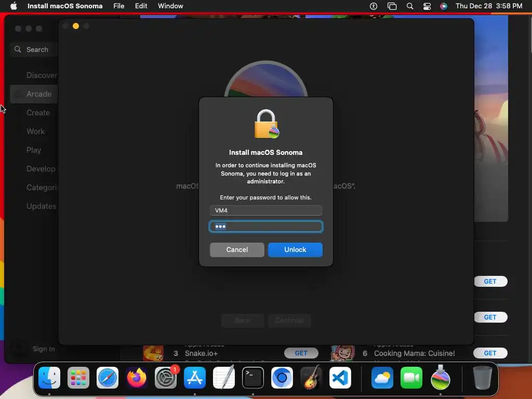Click GET for Cooking Mama: Cuisine!
Image resolution: width=532 pixels, height=399 pixels.
point(490,353)
